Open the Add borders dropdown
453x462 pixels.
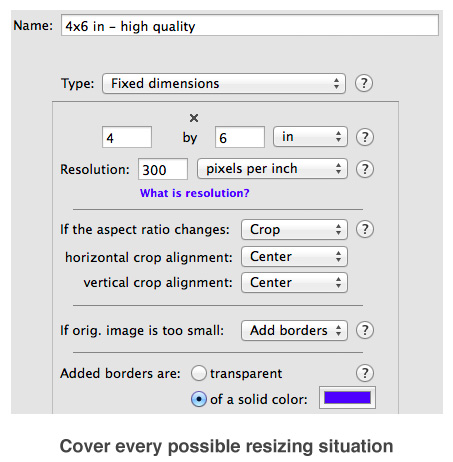click(x=294, y=330)
